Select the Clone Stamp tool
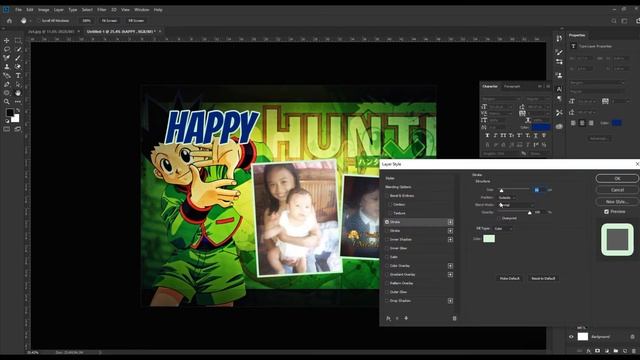The width and height of the screenshot is (640, 360). pyautogui.click(x=7, y=67)
